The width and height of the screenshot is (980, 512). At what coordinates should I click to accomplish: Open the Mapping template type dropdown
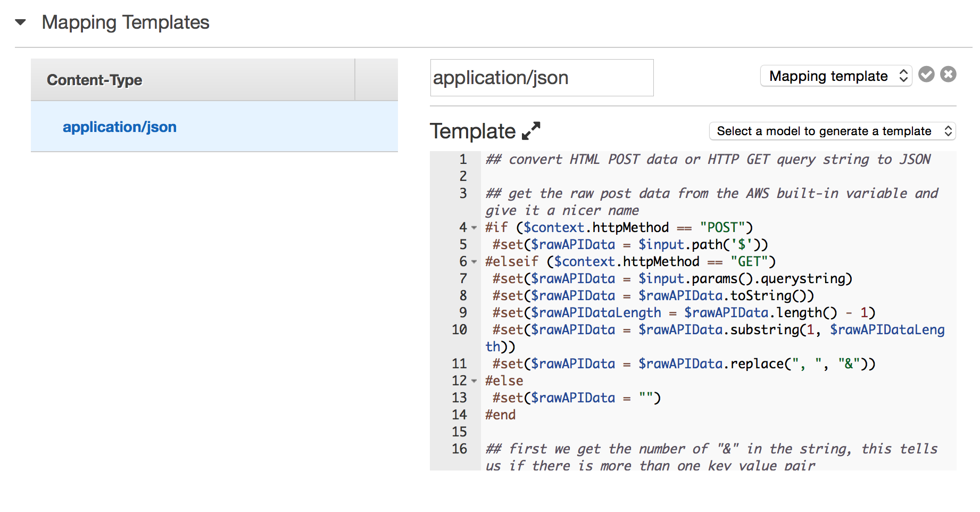coord(835,76)
